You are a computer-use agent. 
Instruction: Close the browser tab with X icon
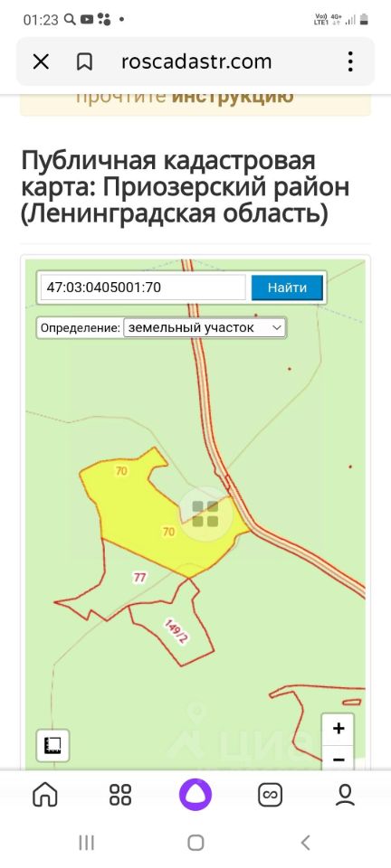pos(41,61)
